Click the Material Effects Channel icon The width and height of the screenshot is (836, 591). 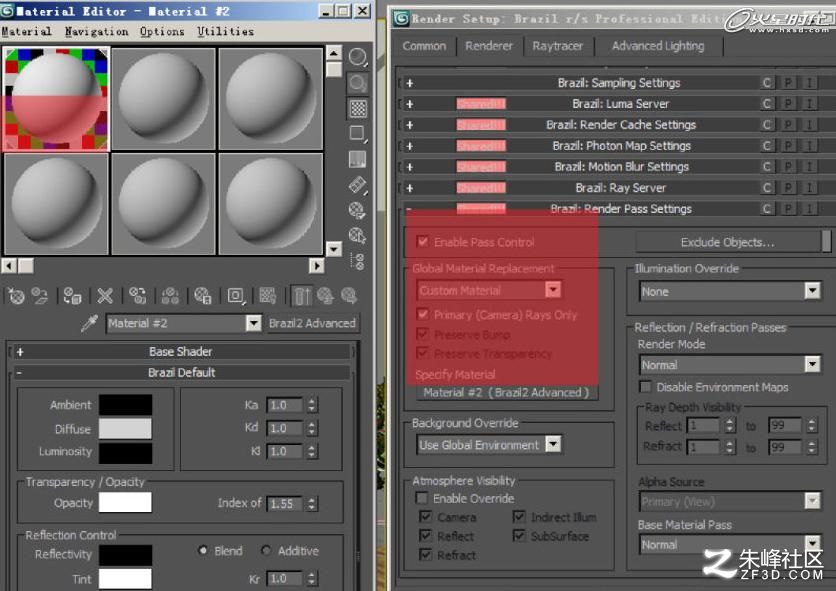(x=236, y=296)
